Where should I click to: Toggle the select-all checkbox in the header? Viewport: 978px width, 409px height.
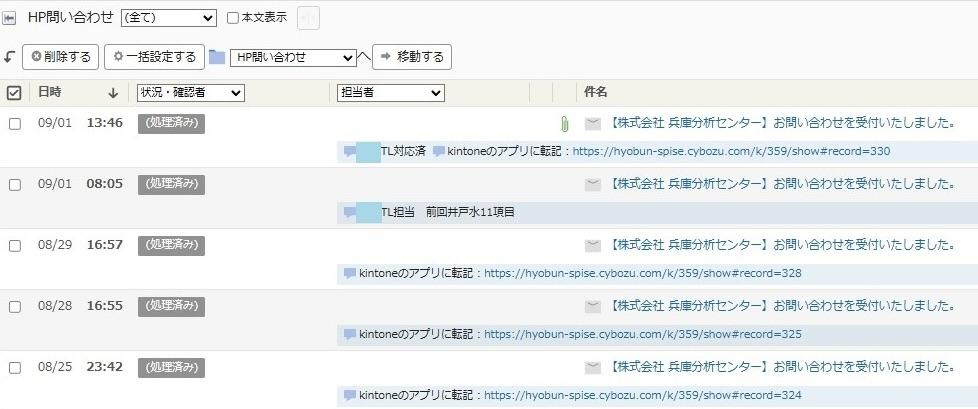pyautogui.click(x=14, y=93)
